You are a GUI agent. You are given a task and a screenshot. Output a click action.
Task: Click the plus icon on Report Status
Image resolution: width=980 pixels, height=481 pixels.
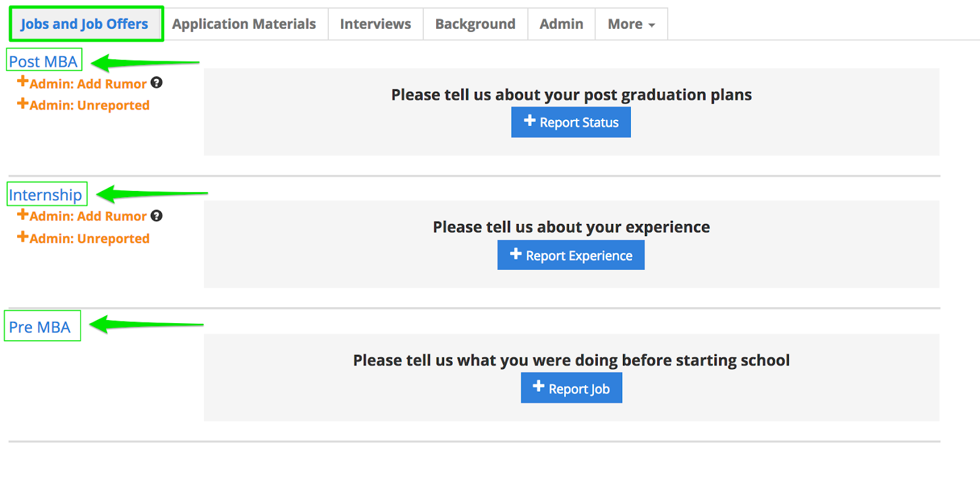(530, 121)
